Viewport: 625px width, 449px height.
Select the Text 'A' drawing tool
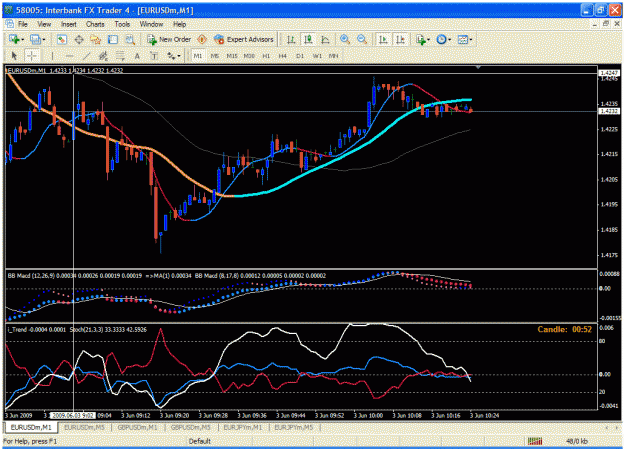point(137,56)
